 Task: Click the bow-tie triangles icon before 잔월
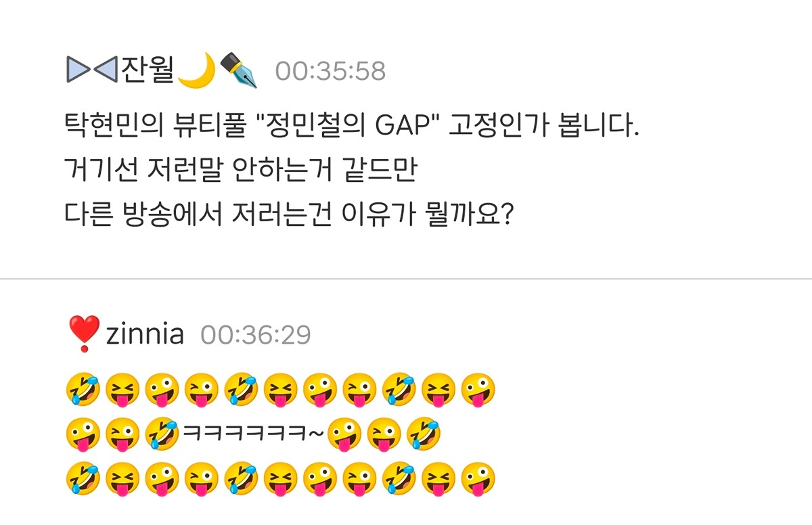click(x=93, y=70)
